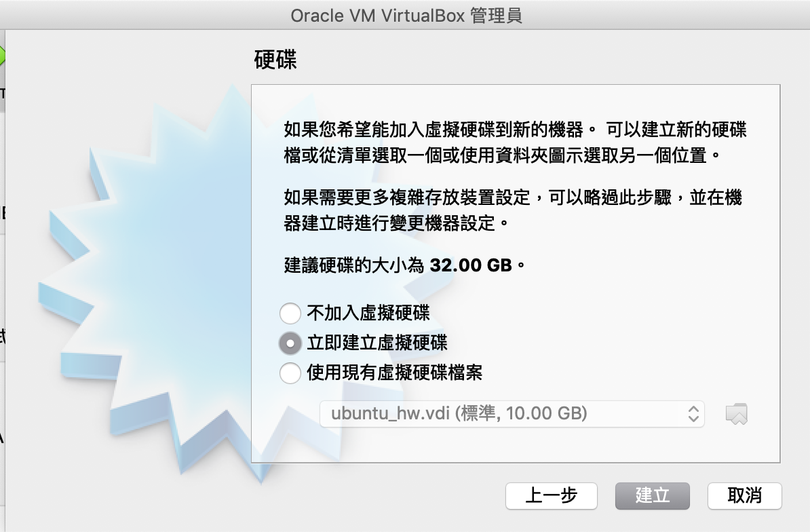Click the 不加入虛擬硬碟 option label text
The height and width of the screenshot is (532, 810).
pyautogui.click(x=368, y=313)
